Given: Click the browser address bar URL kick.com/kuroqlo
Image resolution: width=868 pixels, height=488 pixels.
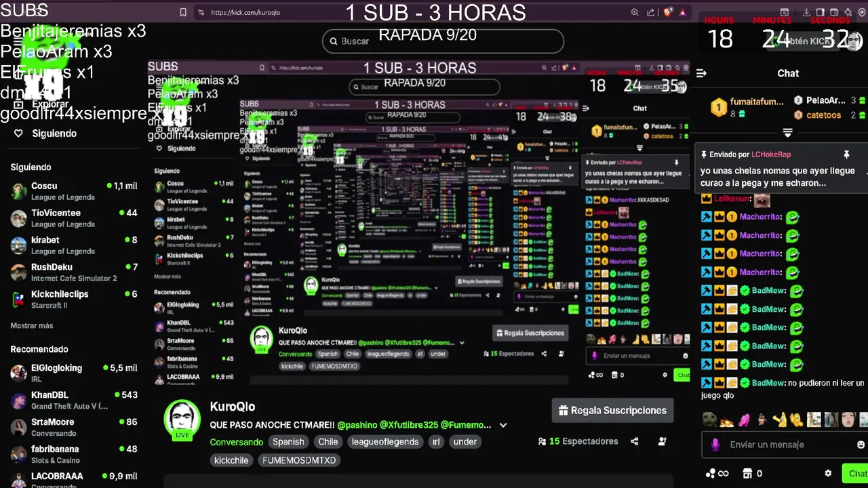Looking at the screenshot, I should (x=245, y=12).
